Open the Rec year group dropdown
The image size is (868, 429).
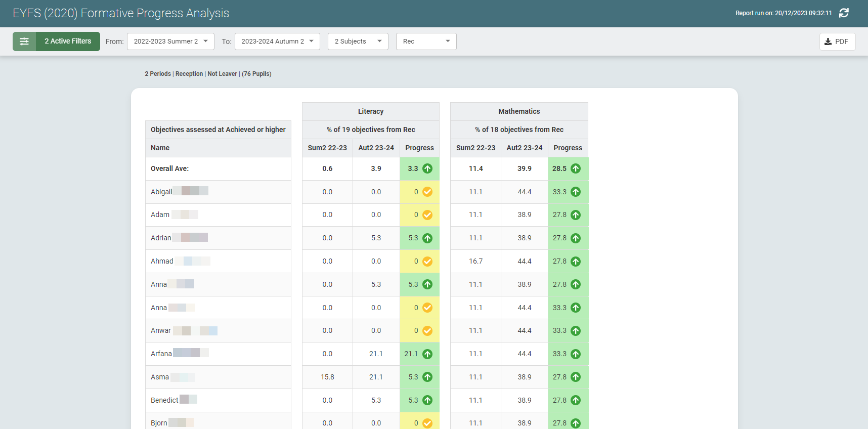[426, 41]
